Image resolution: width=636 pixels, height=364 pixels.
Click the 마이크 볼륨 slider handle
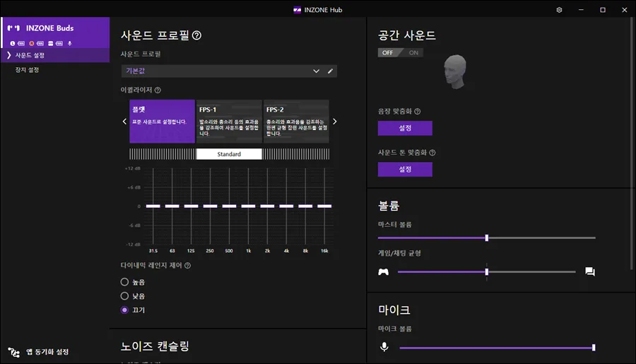point(594,347)
